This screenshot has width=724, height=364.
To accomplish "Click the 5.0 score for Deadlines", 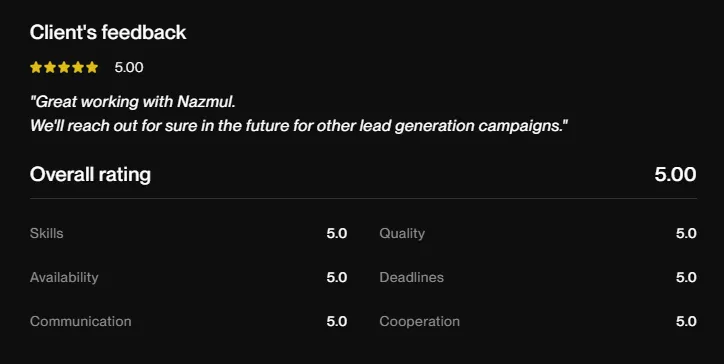I will click(x=686, y=277).
